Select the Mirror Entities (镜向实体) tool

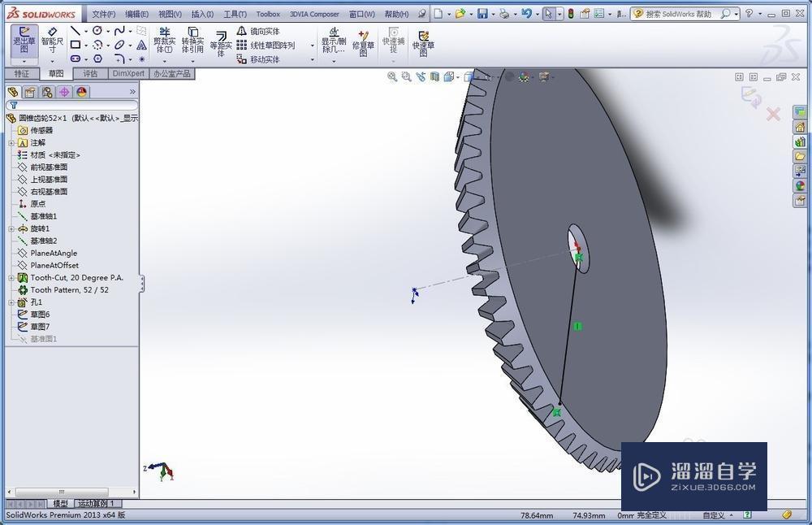(258, 31)
